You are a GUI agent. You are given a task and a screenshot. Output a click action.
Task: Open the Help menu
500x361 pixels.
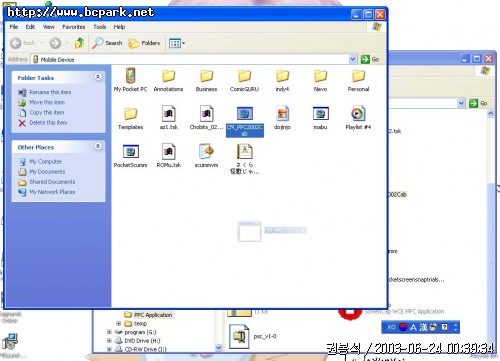coord(119,27)
